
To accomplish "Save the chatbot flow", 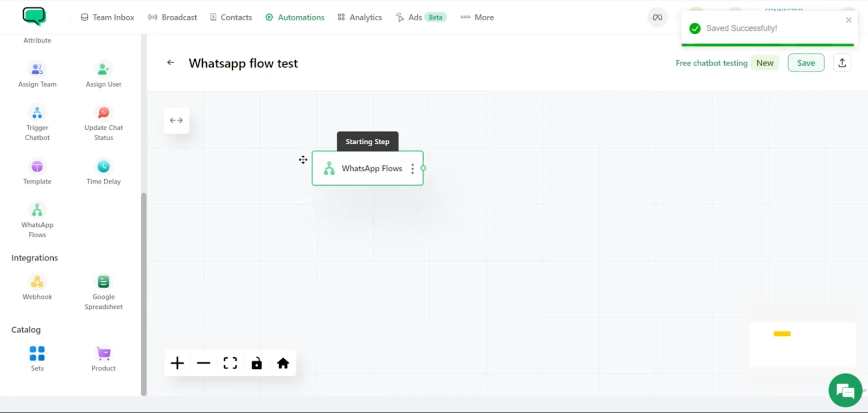I will (806, 63).
